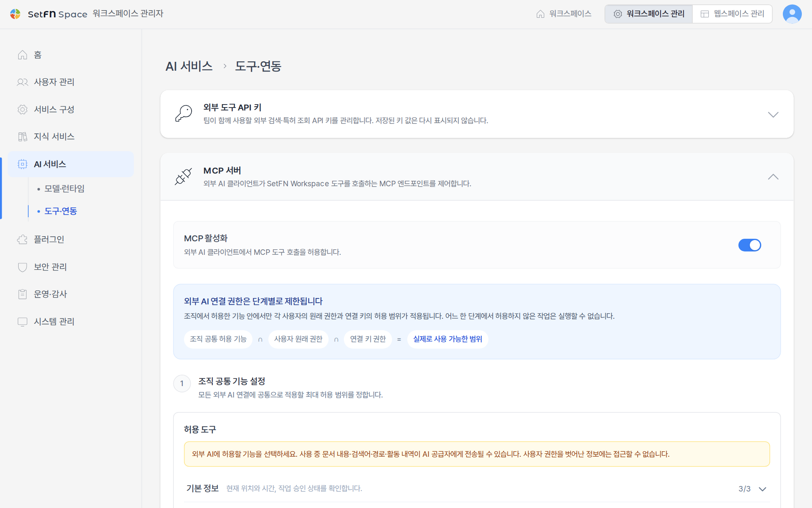Select 도구·연동 submenu item
Screen dimensions: 812x508
coord(61,211)
